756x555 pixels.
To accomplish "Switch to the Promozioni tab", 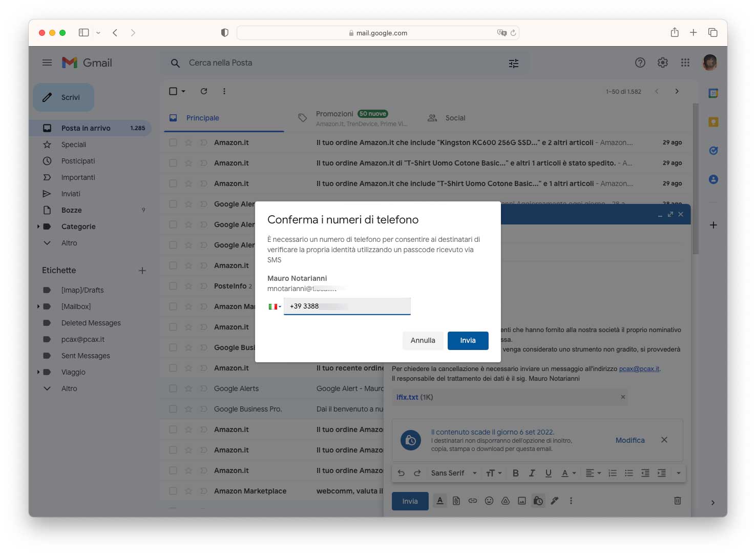I will click(334, 114).
